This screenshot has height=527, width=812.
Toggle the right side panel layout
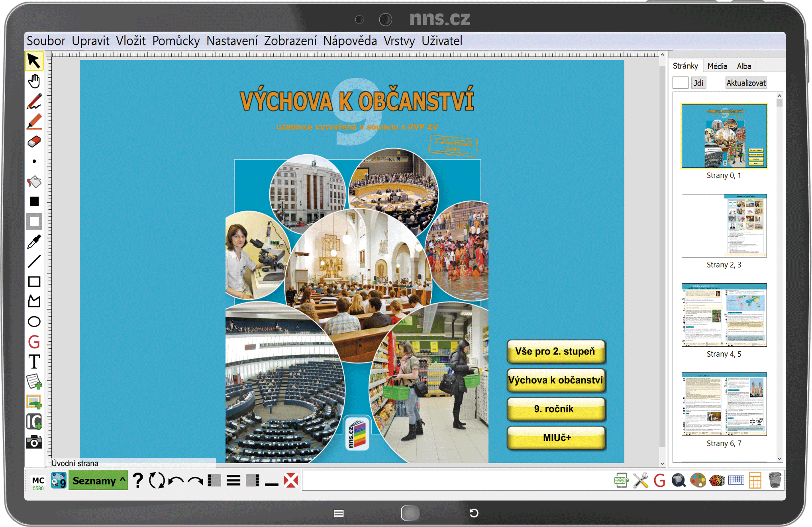pos(253,480)
